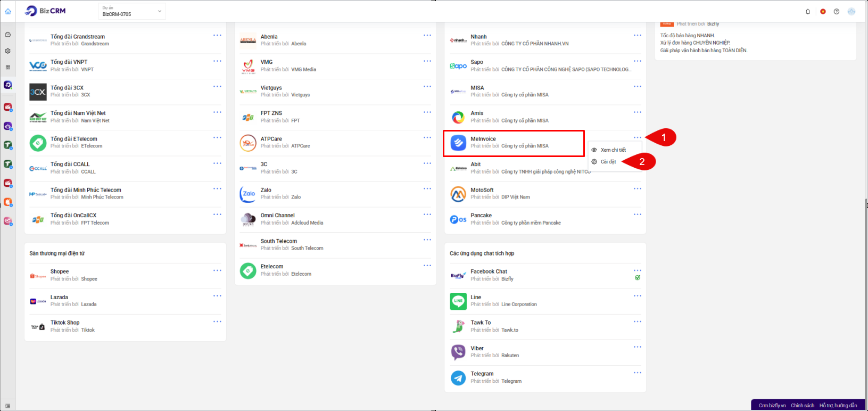Open the user avatar menu

(x=852, y=12)
